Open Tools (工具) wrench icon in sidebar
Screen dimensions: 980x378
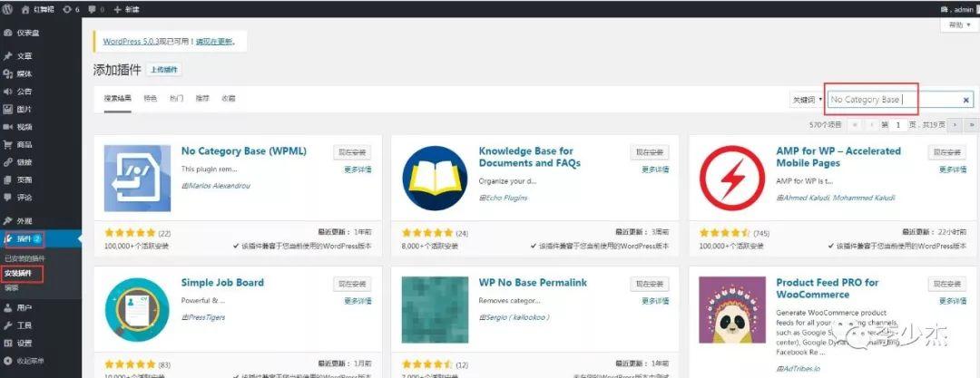[7, 325]
